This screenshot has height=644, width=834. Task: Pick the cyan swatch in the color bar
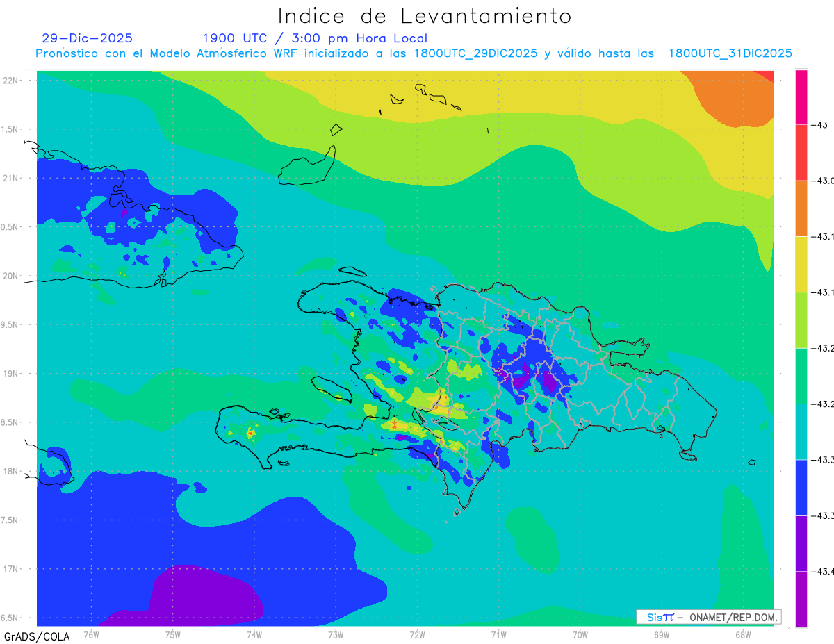801,431
